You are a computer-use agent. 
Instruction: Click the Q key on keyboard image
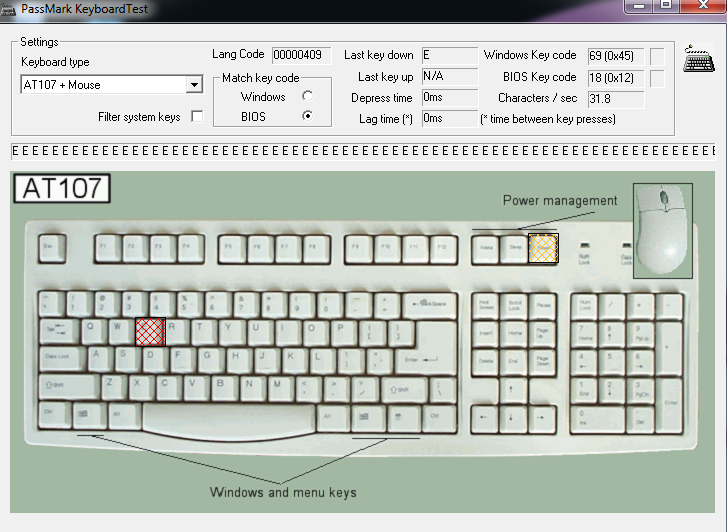pos(95,332)
